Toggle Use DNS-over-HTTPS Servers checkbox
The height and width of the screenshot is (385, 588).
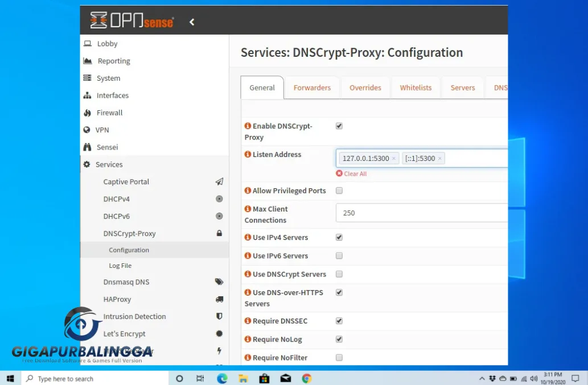339,292
